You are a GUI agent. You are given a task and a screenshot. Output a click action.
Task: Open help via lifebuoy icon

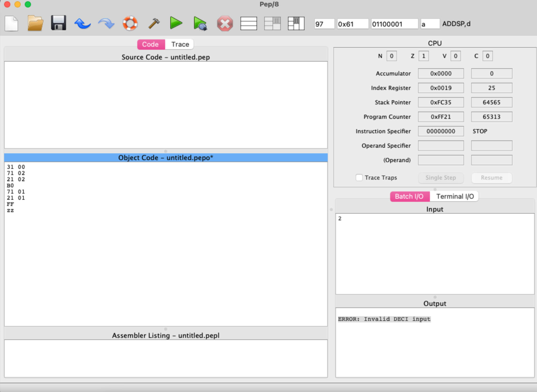click(x=130, y=23)
